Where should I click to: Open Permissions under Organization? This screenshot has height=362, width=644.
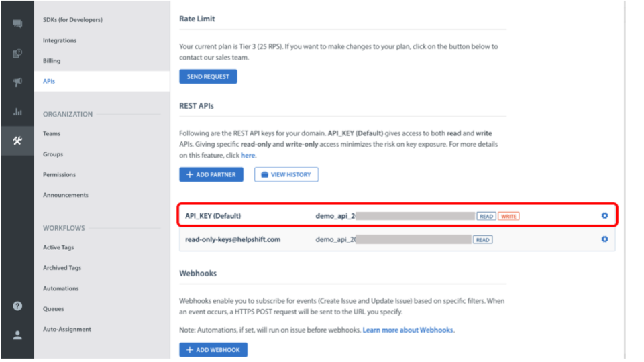[x=59, y=174]
